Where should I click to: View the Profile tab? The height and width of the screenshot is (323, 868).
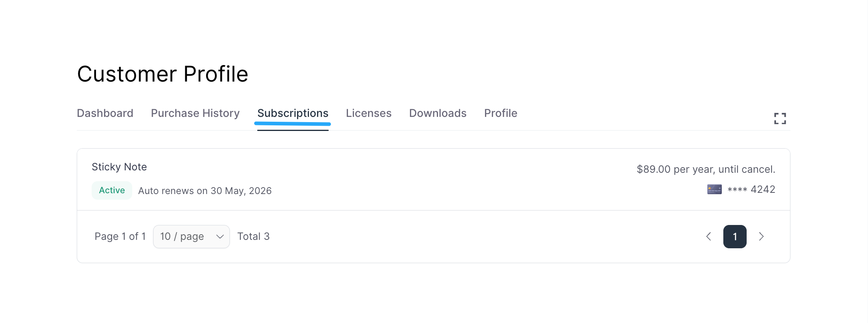point(500,113)
